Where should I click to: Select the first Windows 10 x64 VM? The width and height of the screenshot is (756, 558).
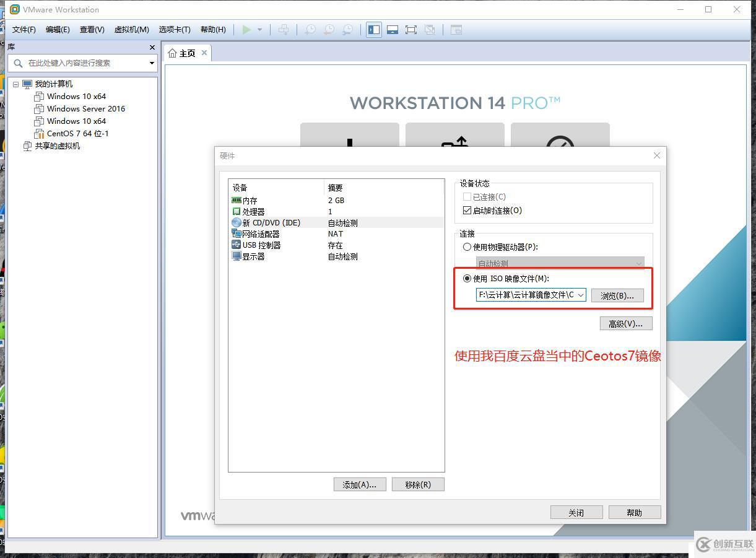coord(76,97)
